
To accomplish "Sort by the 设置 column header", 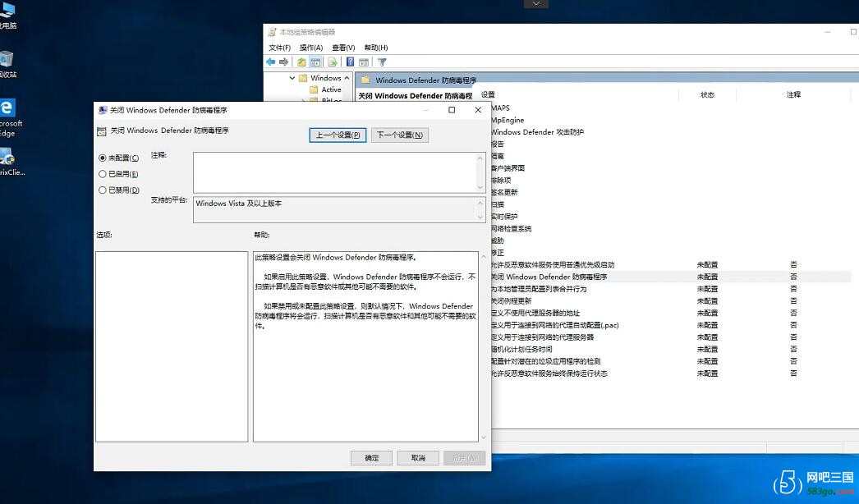I will 578,94.
